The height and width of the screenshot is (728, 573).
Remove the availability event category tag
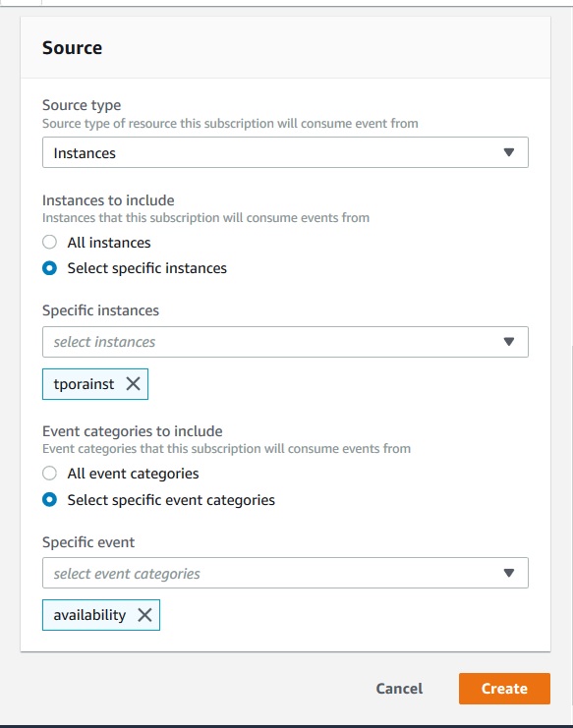(144, 615)
